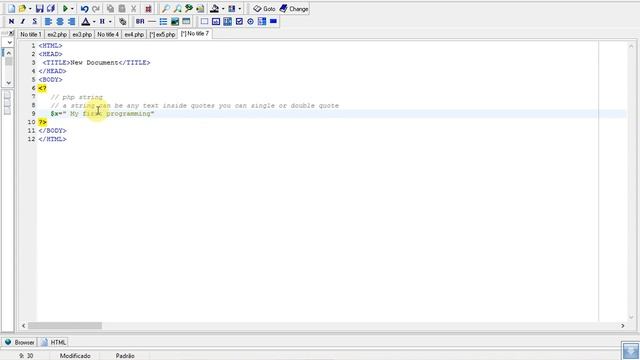
Task: Redo the last undone edit
Action: click(x=96, y=9)
